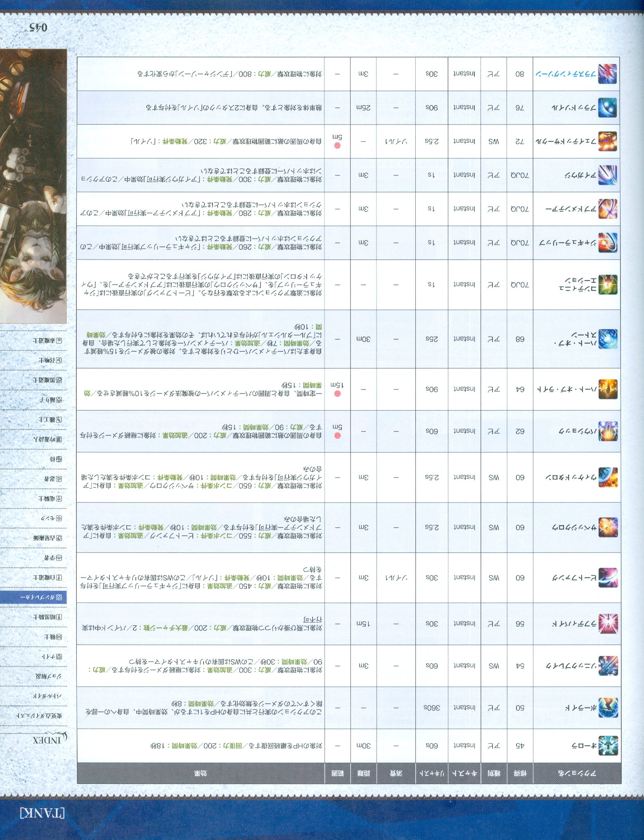Go to the ナイト index tab

52,657
